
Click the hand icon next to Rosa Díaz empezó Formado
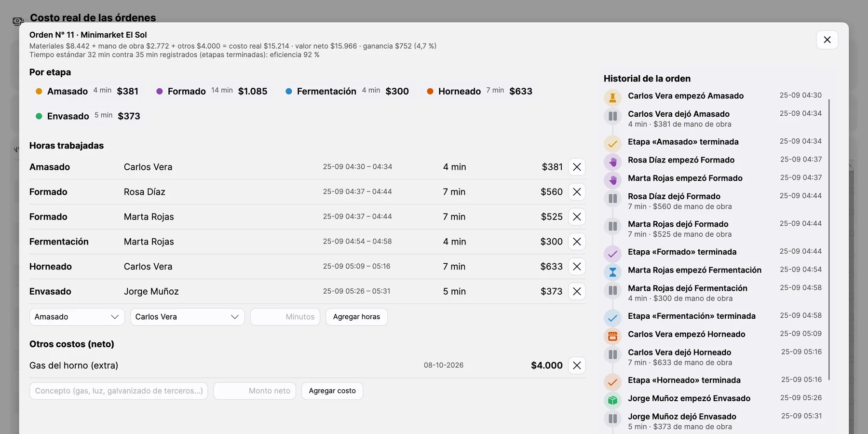point(612,162)
